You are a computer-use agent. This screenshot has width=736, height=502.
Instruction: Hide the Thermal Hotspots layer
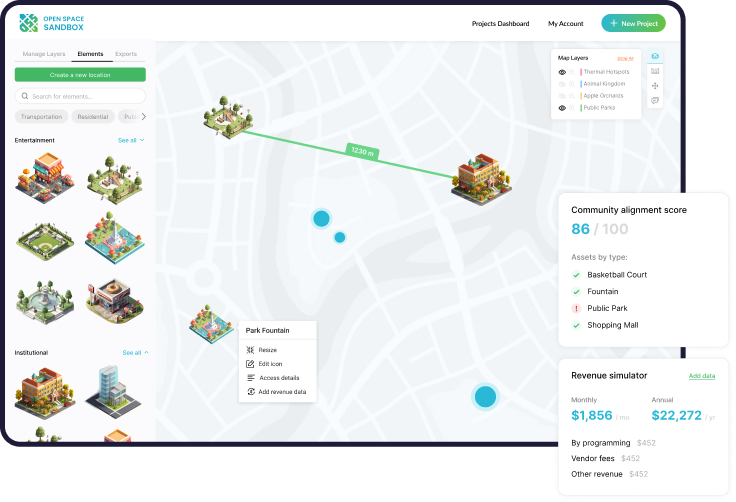pos(562,72)
